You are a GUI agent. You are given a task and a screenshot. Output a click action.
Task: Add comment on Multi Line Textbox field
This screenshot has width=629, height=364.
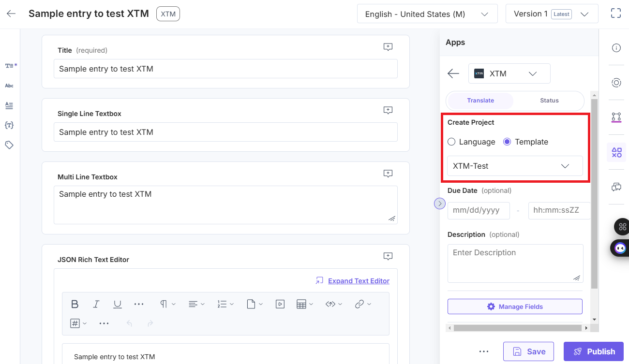(x=388, y=174)
